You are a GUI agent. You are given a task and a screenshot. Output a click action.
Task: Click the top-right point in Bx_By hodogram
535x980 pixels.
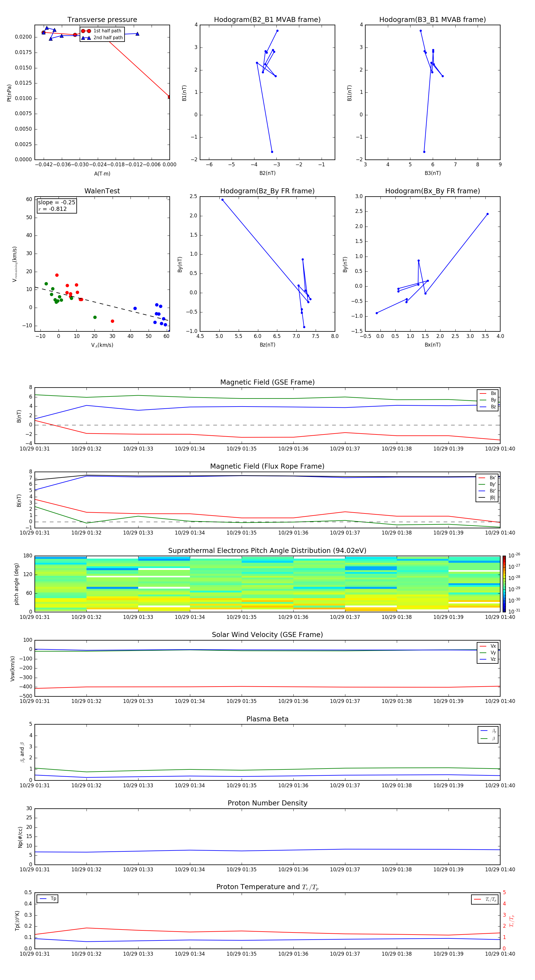click(487, 214)
